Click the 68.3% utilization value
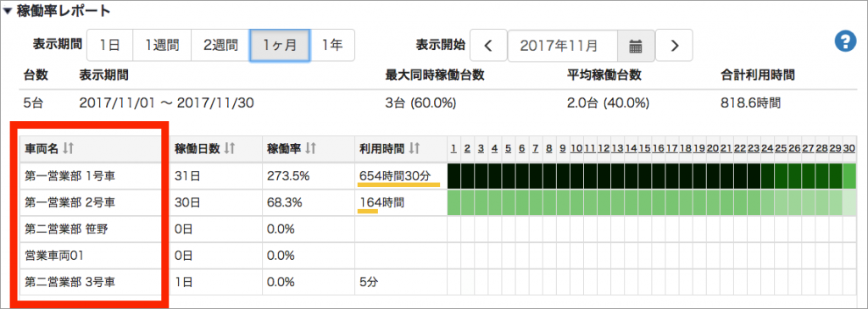Viewport: 868px width, 309px height. [285, 202]
